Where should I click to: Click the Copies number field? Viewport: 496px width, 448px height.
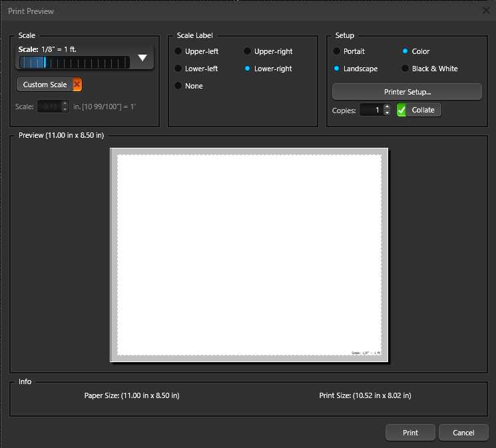(x=371, y=110)
